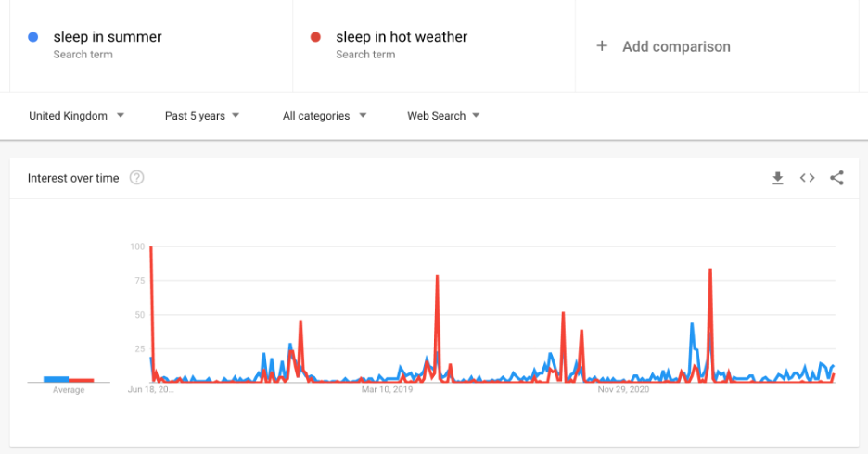The height and width of the screenshot is (454, 868).
Task: Open the All categories dropdown
Action: [325, 116]
